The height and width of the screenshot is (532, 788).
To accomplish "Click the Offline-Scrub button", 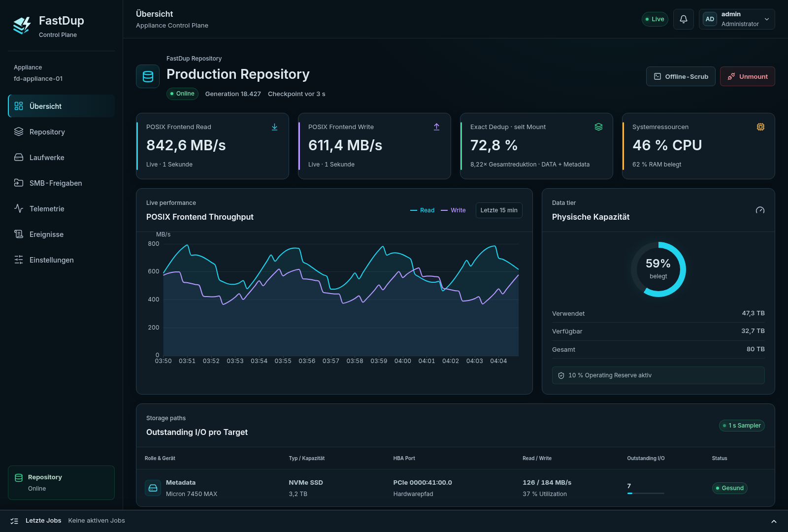I will (x=681, y=76).
